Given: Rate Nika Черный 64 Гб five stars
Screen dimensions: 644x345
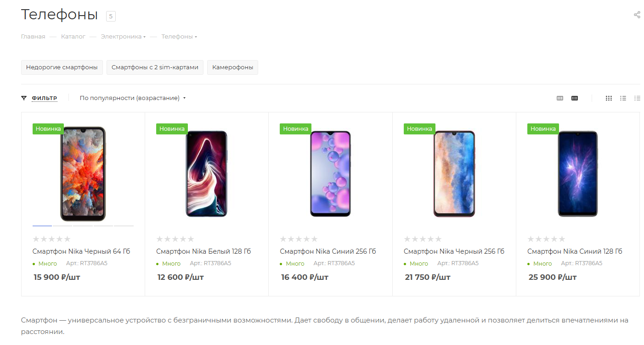Looking at the screenshot, I should pos(67,239).
